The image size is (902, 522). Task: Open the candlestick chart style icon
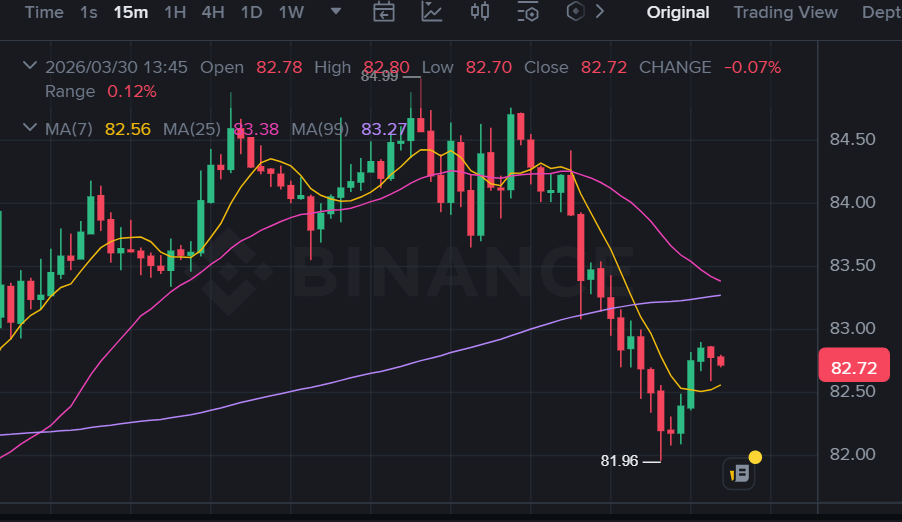pos(480,12)
